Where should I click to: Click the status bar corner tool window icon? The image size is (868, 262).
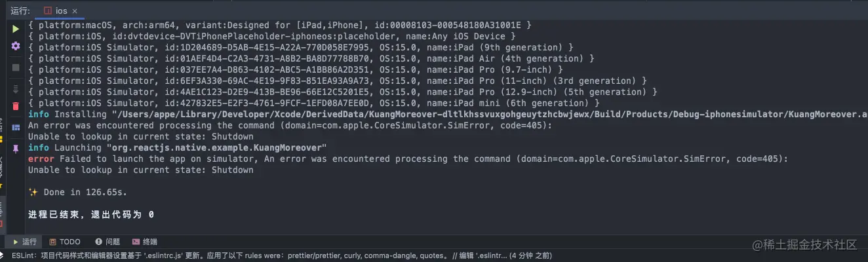(x=5, y=256)
